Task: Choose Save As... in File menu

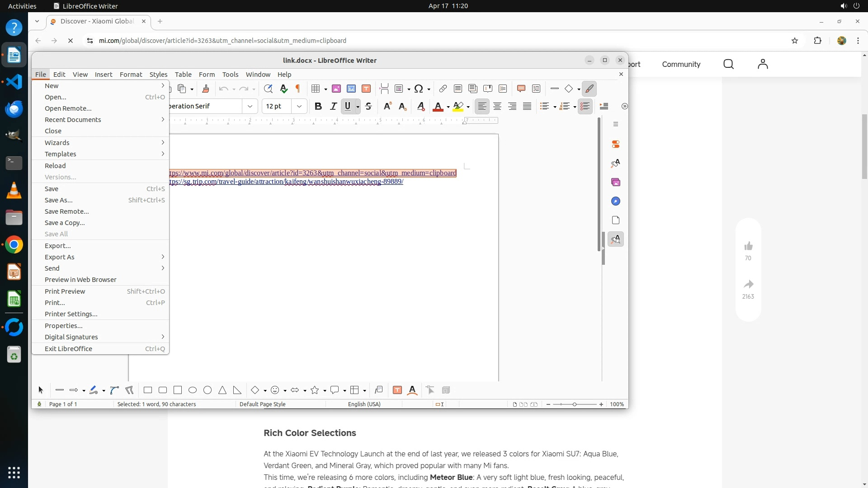Action: click(59, 200)
